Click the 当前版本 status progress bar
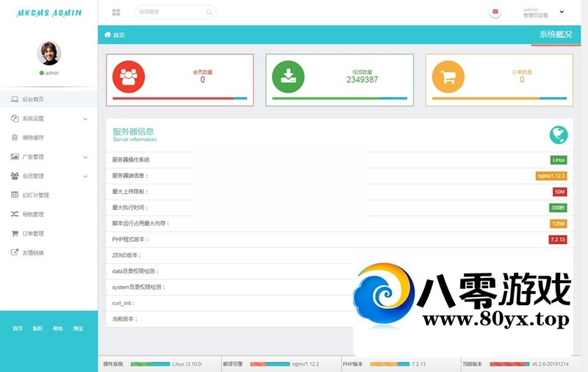588x372 pixels. click(509, 364)
